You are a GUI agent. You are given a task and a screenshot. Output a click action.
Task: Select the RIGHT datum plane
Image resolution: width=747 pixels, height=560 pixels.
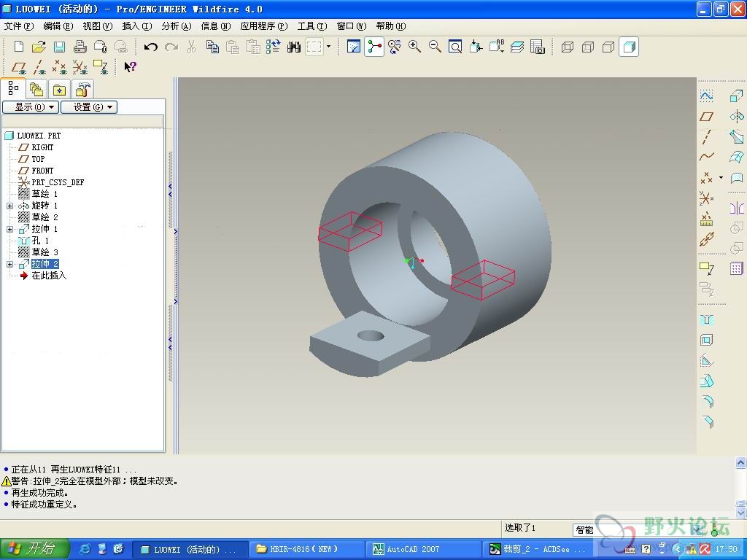tap(42, 147)
